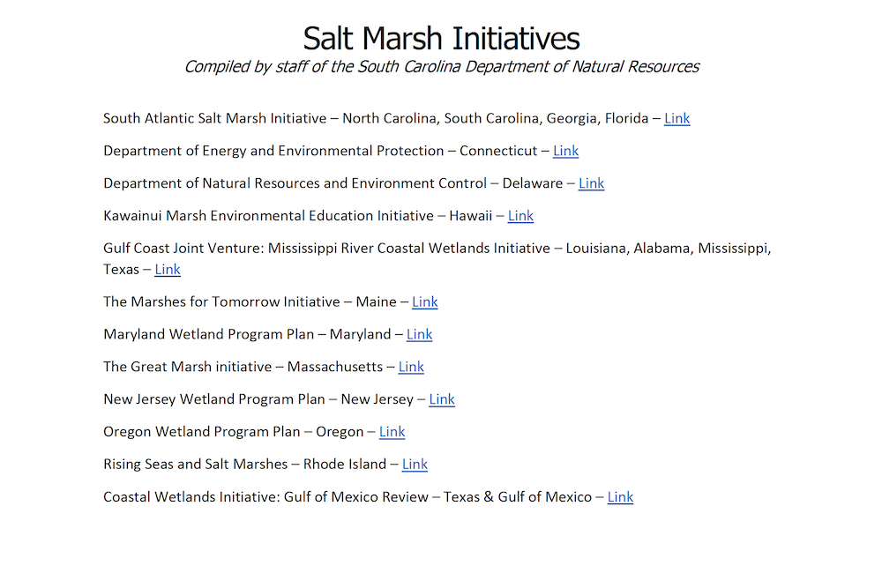Click the text 'Oregon Wetland Program Plan'
The width and height of the screenshot is (882, 588).
click(x=201, y=432)
